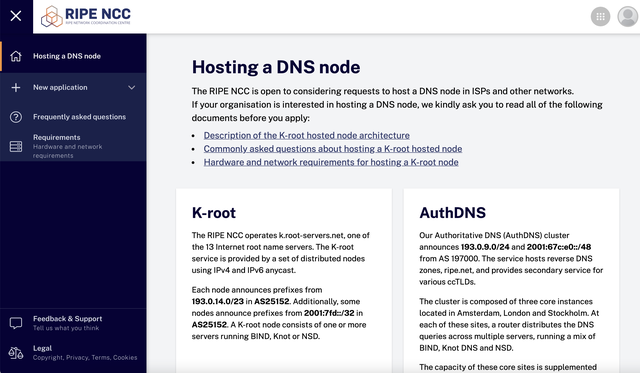Click 'Hardware and network requirements' sidebar subtitle

[67, 151]
